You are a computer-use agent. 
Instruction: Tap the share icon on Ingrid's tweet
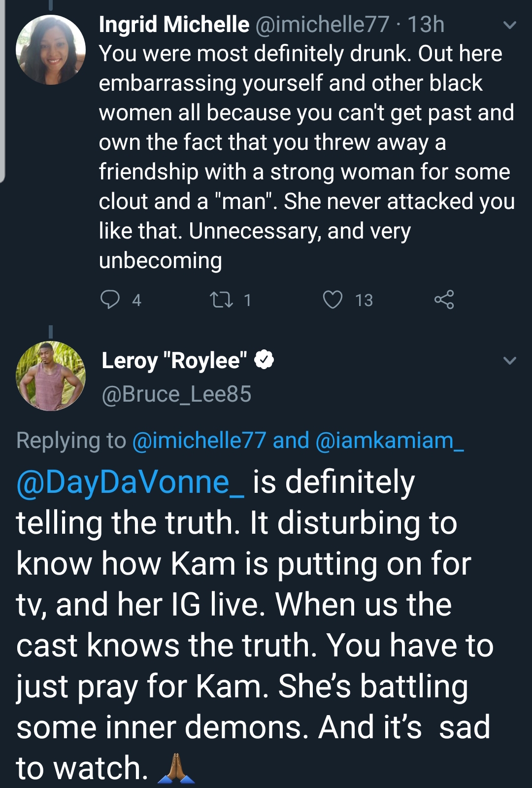click(444, 300)
